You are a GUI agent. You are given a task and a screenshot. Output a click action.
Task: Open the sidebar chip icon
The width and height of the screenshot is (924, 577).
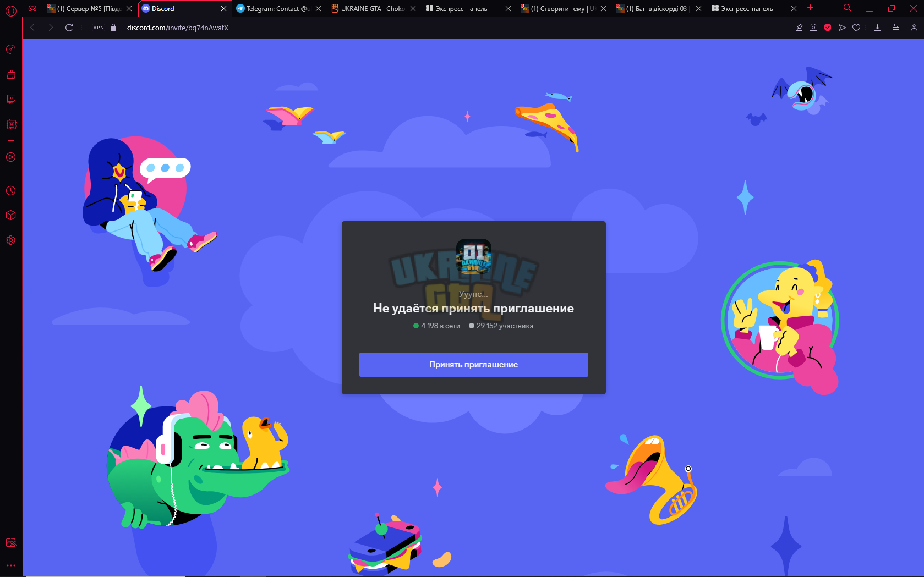point(11,124)
